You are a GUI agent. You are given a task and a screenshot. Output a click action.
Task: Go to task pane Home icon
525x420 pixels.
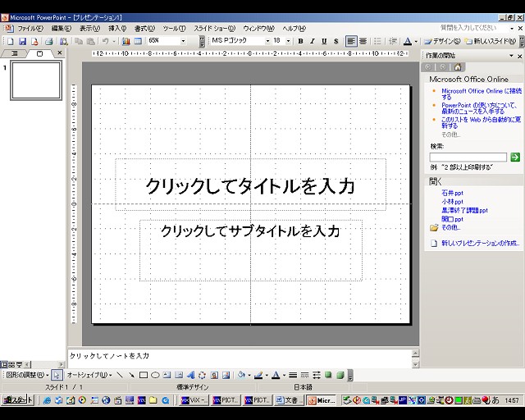coord(458,67)
